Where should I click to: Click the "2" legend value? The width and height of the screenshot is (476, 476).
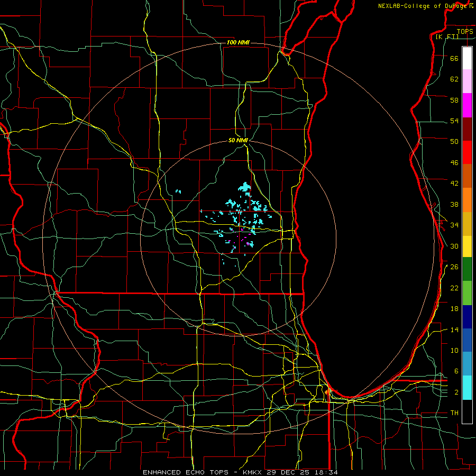456,392
